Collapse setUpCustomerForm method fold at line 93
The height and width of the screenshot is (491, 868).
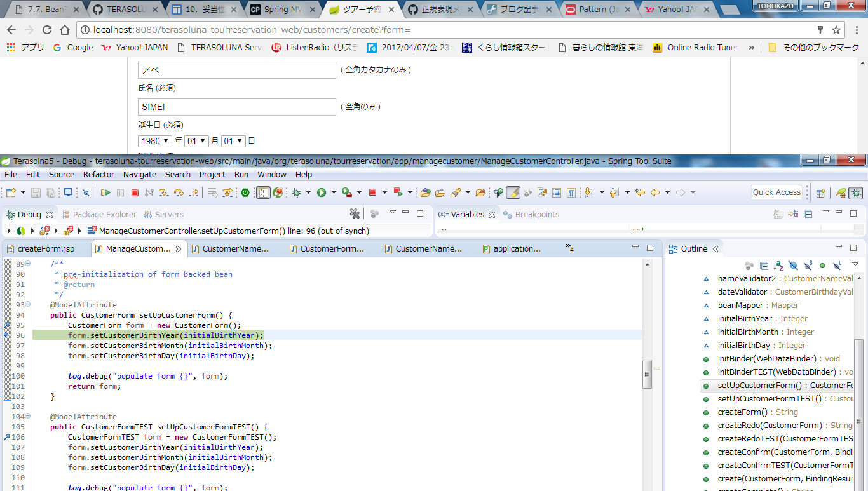27,305
